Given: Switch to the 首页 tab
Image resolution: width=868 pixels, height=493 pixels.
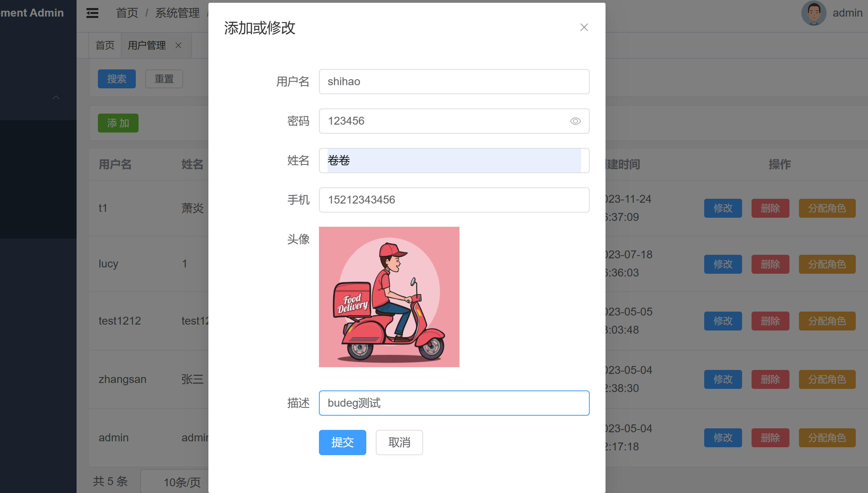Looking at the screenshot, I should [105, 45].
